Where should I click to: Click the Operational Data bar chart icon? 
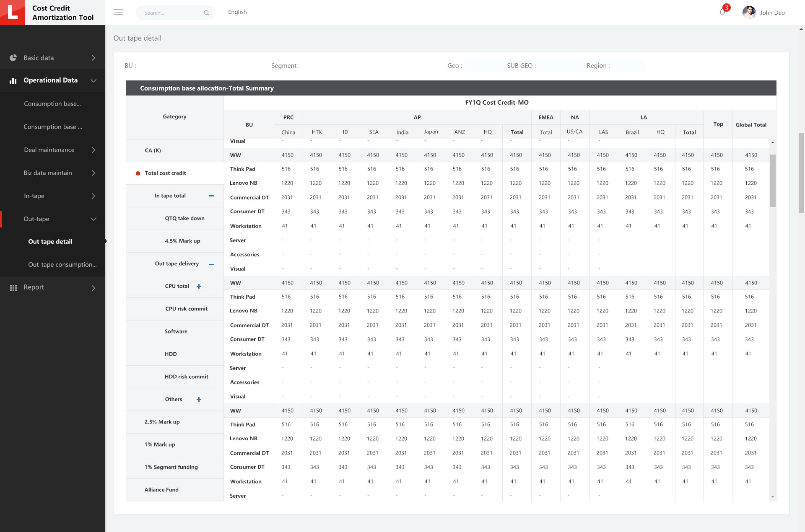pos(13,80)
